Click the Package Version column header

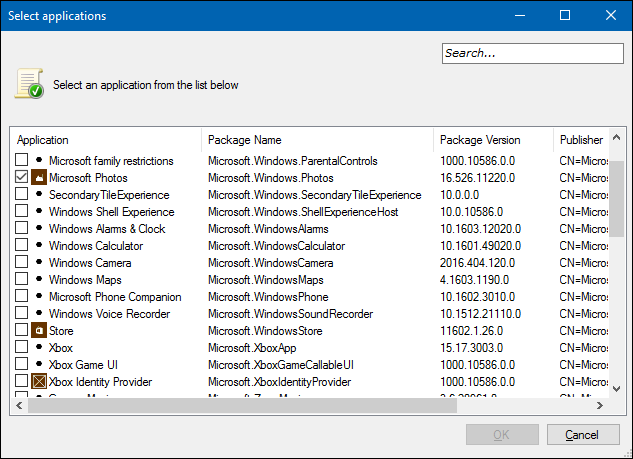click(x=492, y=140)
